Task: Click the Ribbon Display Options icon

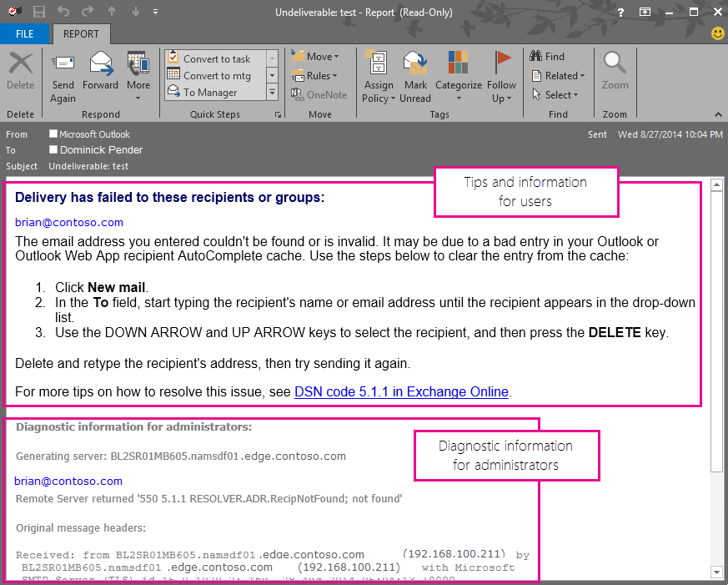Action: click(645, 12)
